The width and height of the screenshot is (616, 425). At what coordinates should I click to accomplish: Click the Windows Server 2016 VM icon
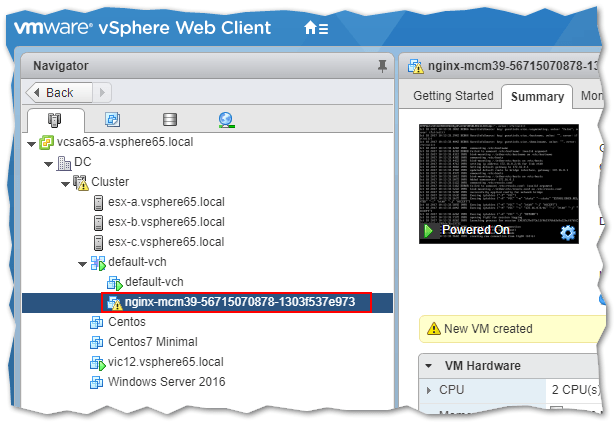tap(97, 383)
